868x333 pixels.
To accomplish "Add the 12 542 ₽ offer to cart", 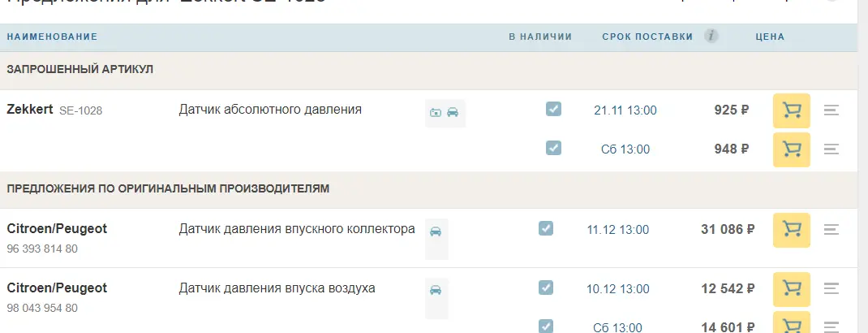I will click(x=792, y=289).
